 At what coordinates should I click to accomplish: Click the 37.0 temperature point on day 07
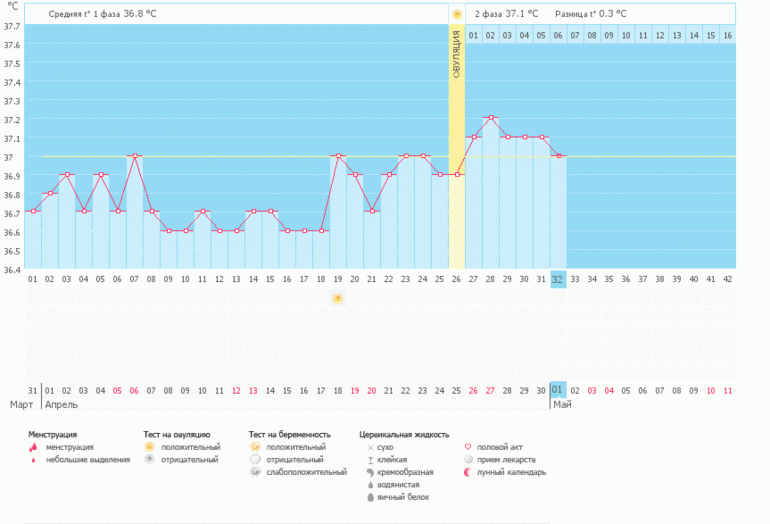pyautogui.click(x=134, y=156)
